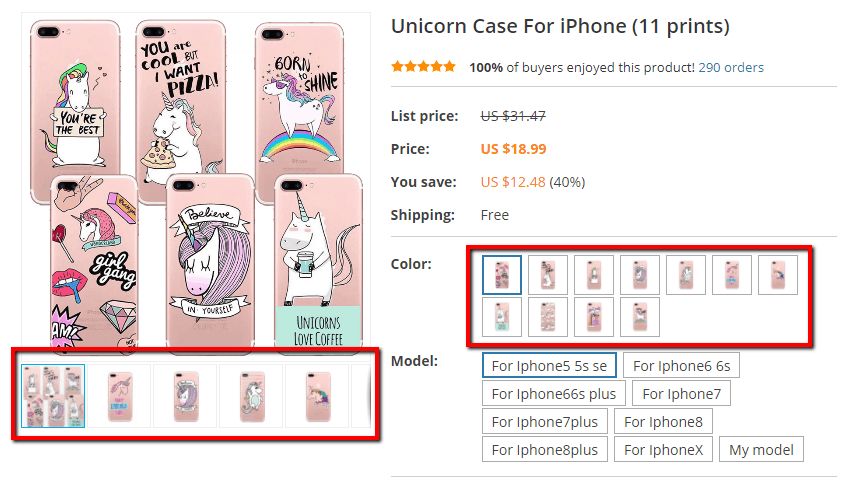Select the first thumbnail showing six cases

(x=53, y=396)
